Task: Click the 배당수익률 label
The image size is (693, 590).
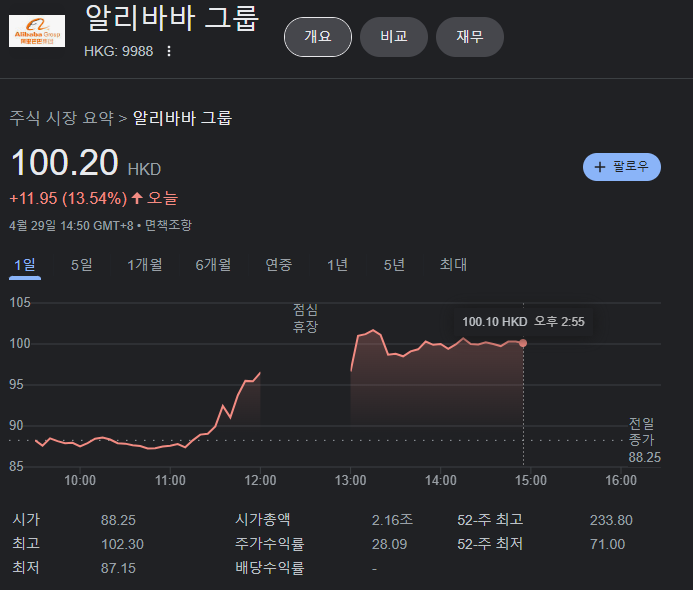Action: (270, 568)
